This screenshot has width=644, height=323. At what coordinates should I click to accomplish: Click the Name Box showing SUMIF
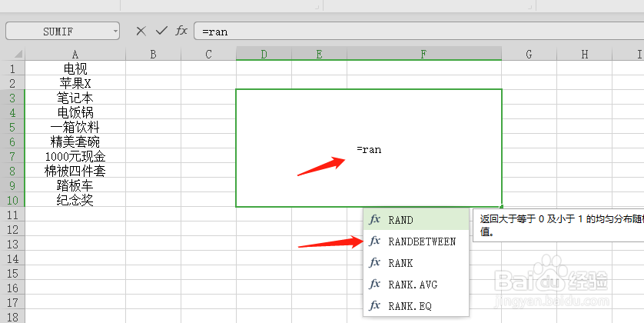(x=58, y=32)
